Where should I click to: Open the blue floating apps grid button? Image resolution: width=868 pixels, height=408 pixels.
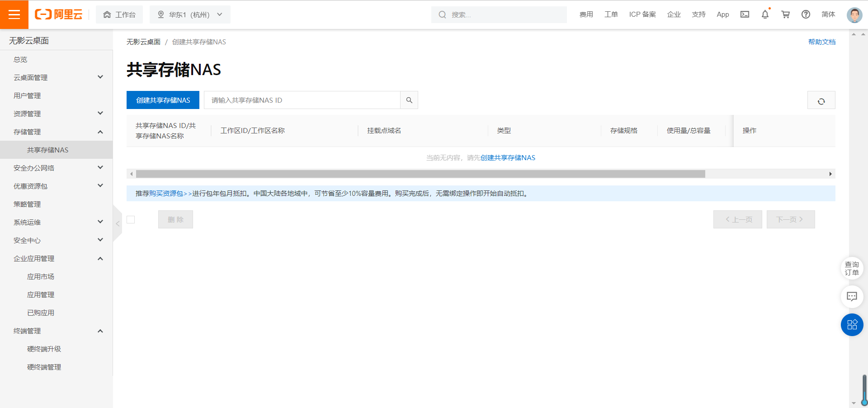pos(852,325)
